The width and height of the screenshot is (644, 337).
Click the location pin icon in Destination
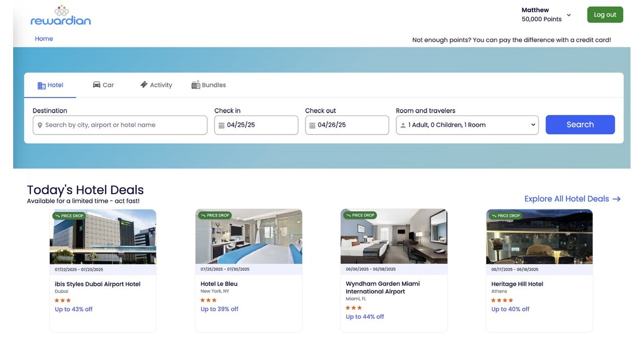[x=40, y=125]
